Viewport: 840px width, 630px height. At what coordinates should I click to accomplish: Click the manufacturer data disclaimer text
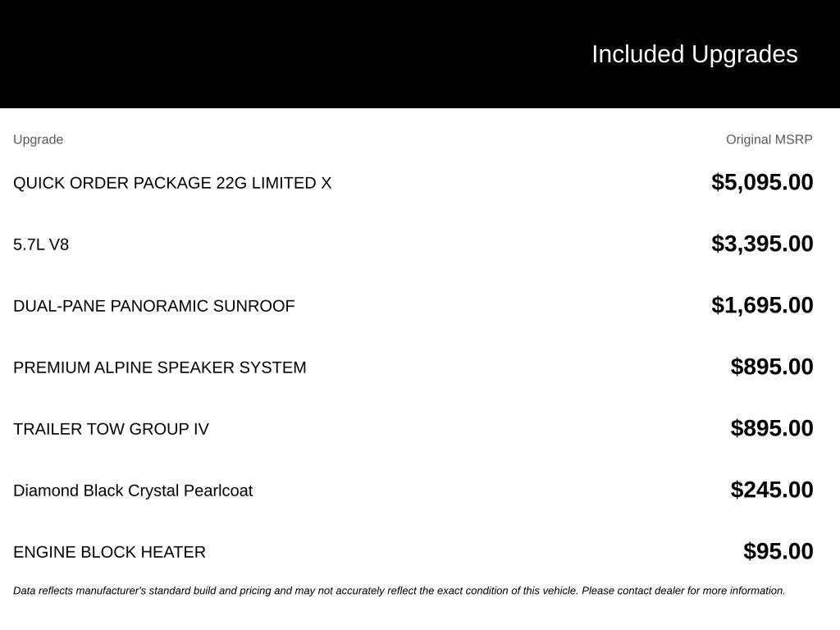399,591
